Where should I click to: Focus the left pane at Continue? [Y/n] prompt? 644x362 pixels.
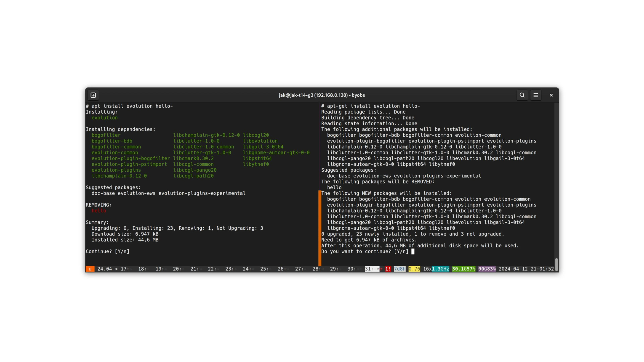click(108, 252)
